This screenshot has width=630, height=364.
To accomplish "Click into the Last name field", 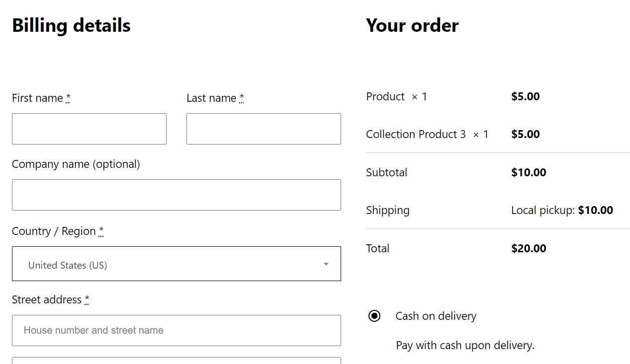I will coord(263,129).
